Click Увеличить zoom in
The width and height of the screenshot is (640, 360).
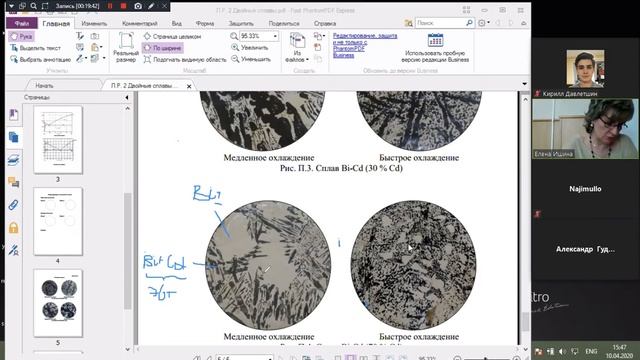click(250, 47)
